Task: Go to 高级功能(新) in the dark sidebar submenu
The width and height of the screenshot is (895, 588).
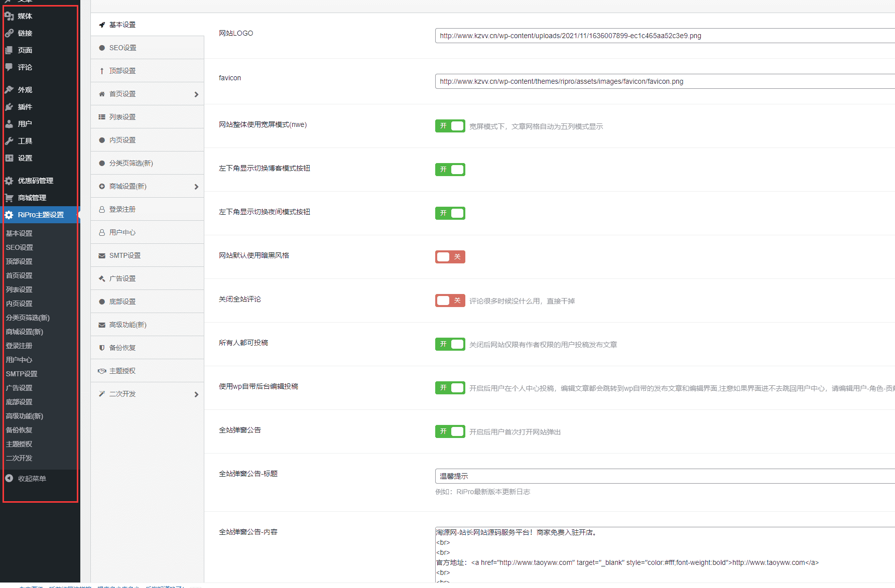Action: point(25,416)
